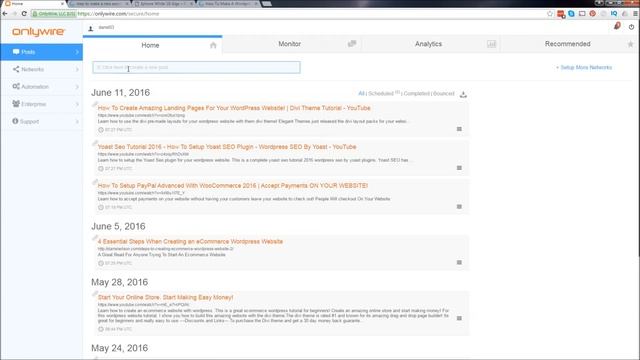Click the browser address bar URL
This screenshot has height=360, width=640.
click(118, 13)
